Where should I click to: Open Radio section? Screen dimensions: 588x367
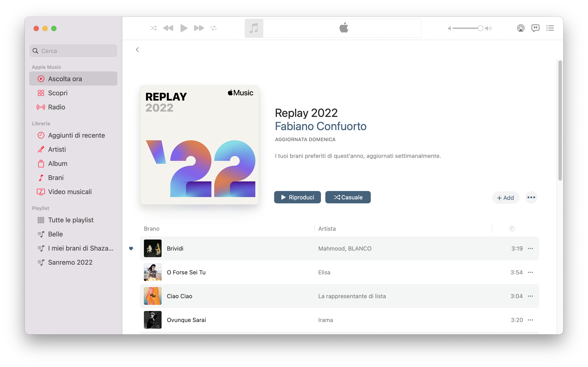click(x=73, y=107)
